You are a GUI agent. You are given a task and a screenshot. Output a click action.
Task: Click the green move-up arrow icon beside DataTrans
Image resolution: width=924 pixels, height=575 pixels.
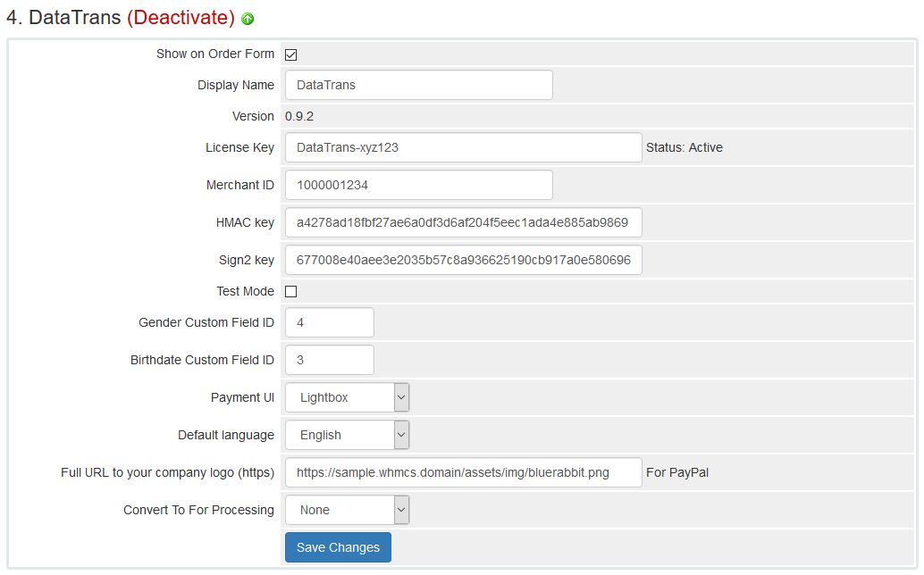(248, 19)
